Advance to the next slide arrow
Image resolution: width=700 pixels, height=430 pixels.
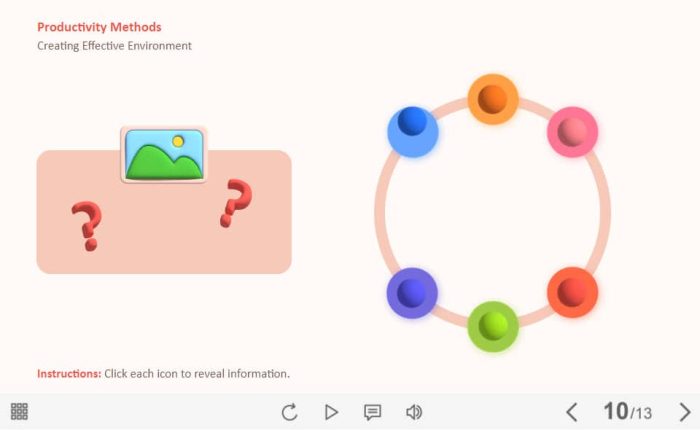coord(685,412)
